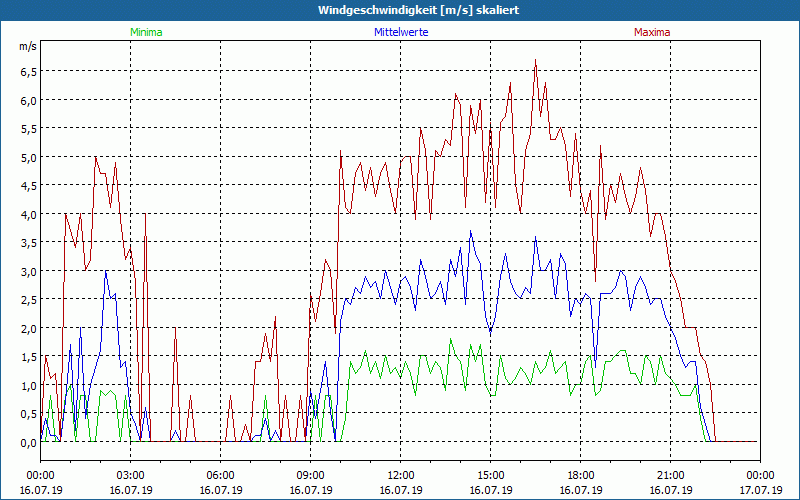The height and width of the screenshot is (500, 800).
Task: Click the '0,5' y-axis value
Action: (28, 414)
